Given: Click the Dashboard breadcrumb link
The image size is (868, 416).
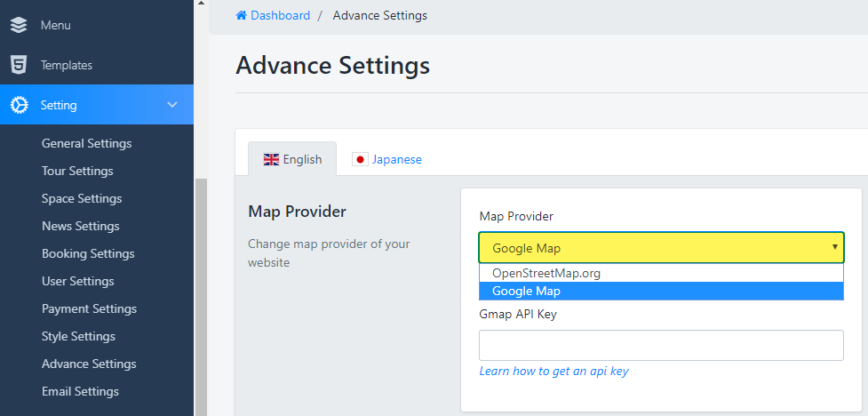Looking at the screenshot, I should (x=281, y=16).
